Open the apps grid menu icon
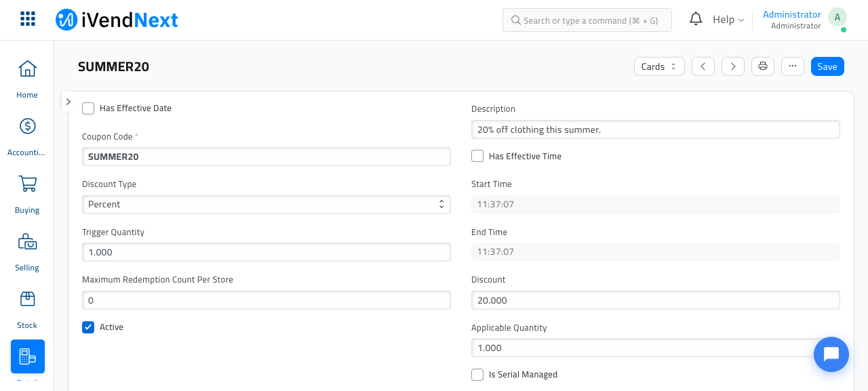The height and width of the screenshot is (391, 868). pyautogui.click(x=28, y=19)
